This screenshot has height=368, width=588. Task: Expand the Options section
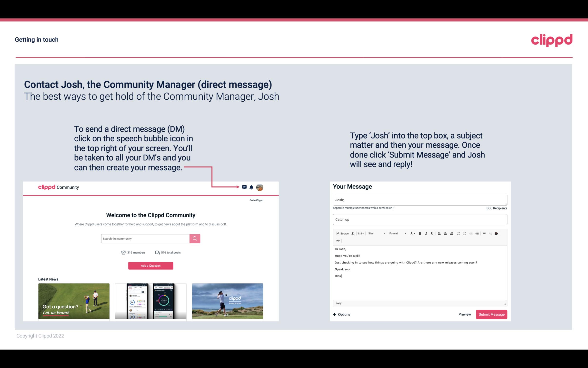coord(342,314)
